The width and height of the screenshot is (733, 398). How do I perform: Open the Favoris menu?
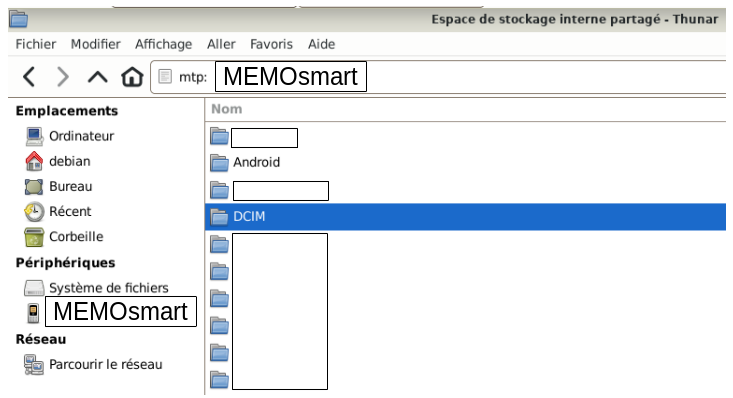tap(271, 44)
